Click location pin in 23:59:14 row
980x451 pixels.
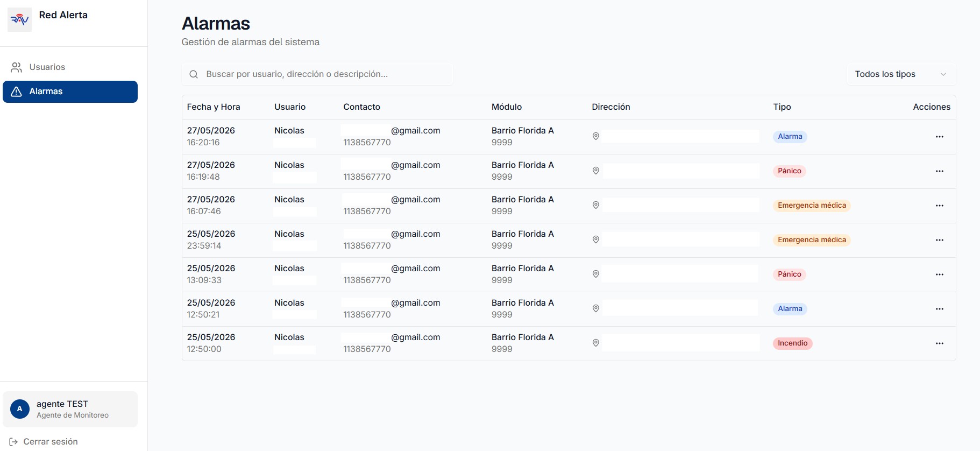coord(595,239)
